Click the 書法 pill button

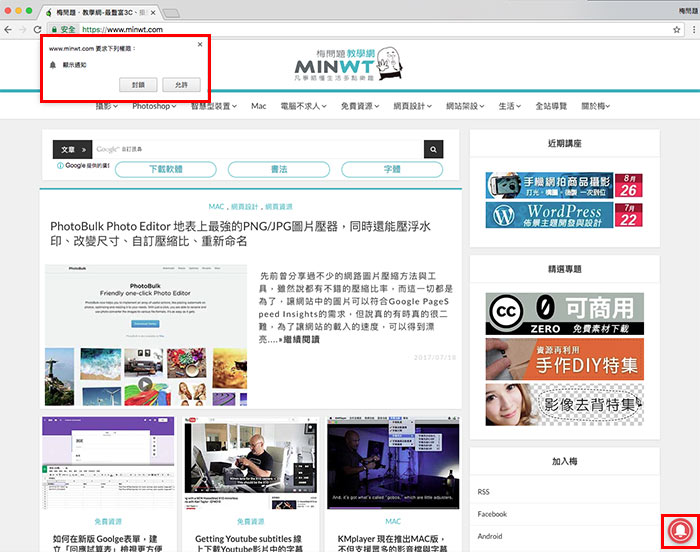pyautogui.click(x=279, y=170)
